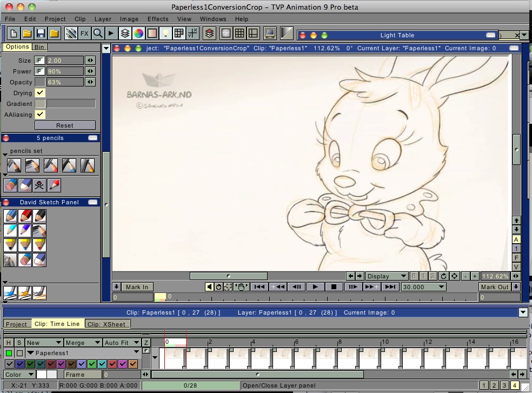532x393 pixels.
Task: Click the light bulb light table icon
Action: pos(165,34)
